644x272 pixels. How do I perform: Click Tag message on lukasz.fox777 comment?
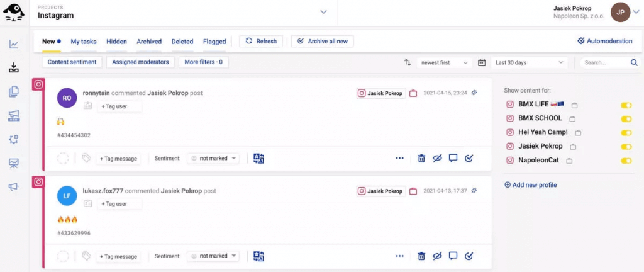click(118, 256)
